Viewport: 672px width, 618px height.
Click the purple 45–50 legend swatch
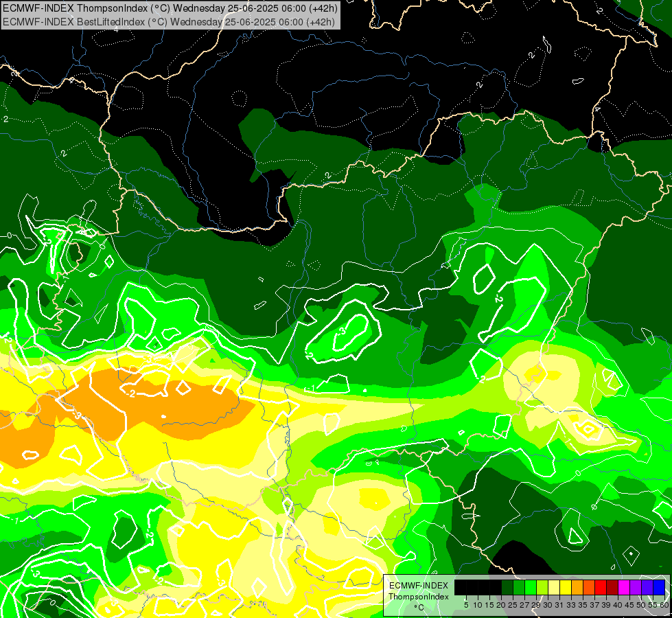coord(636,587)
